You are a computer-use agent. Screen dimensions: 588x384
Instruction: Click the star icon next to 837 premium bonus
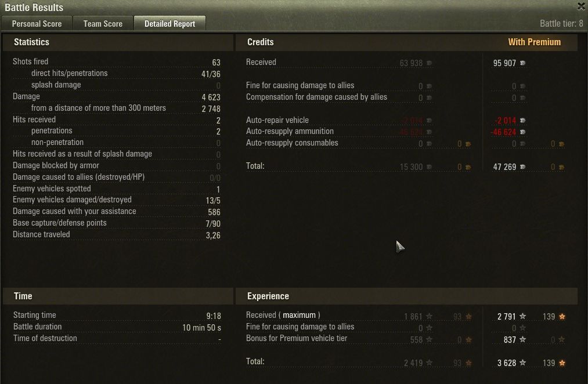point(522,339)
